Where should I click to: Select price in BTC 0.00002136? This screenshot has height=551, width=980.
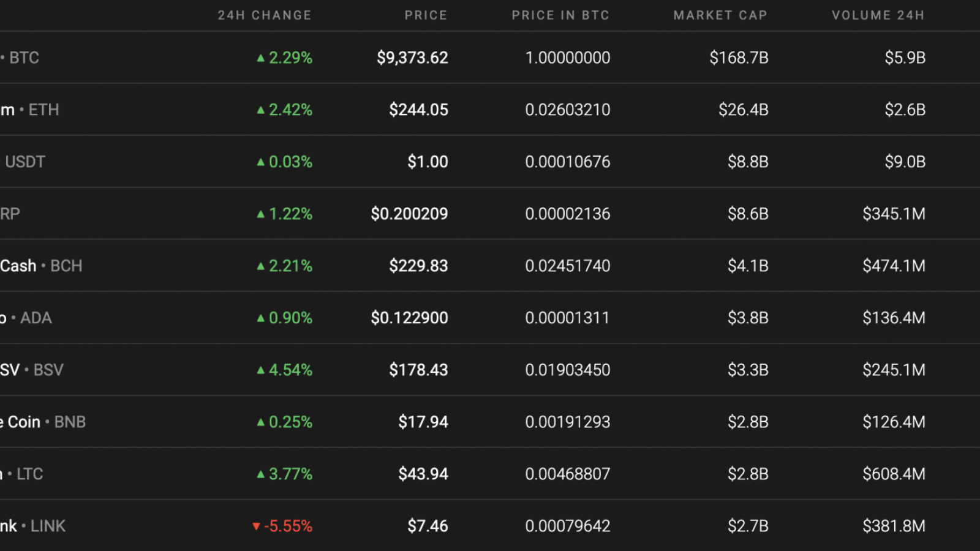point(568,214)
